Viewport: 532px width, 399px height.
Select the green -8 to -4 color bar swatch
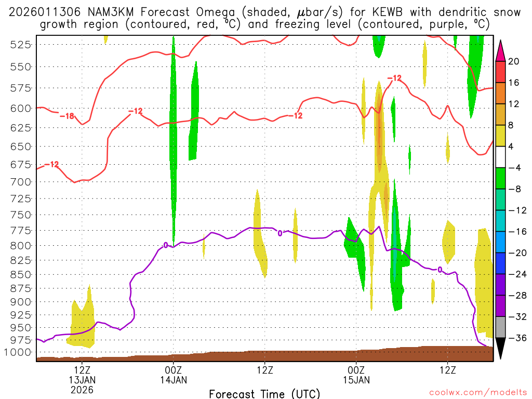click(x=500, y=178)
